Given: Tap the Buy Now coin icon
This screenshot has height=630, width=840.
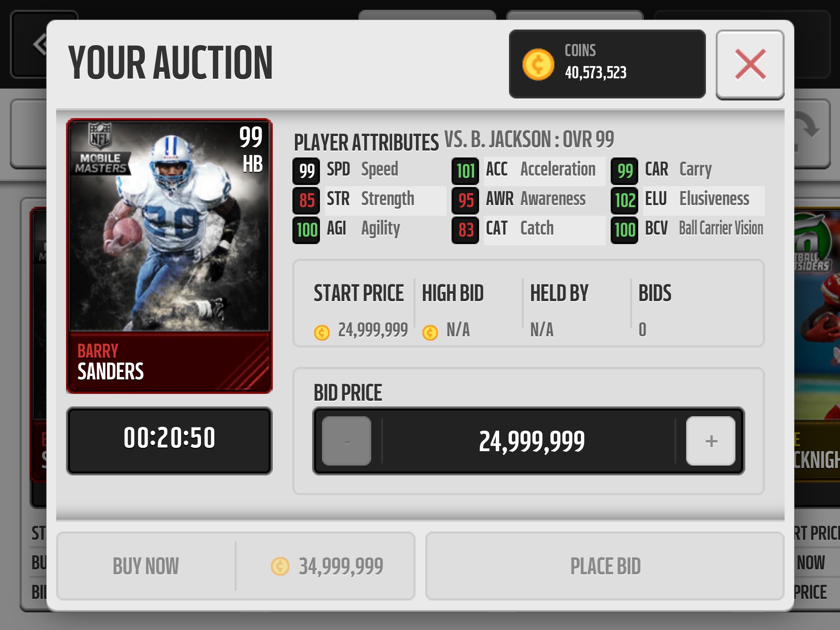Looking at the screenshot, I should 280,566.
